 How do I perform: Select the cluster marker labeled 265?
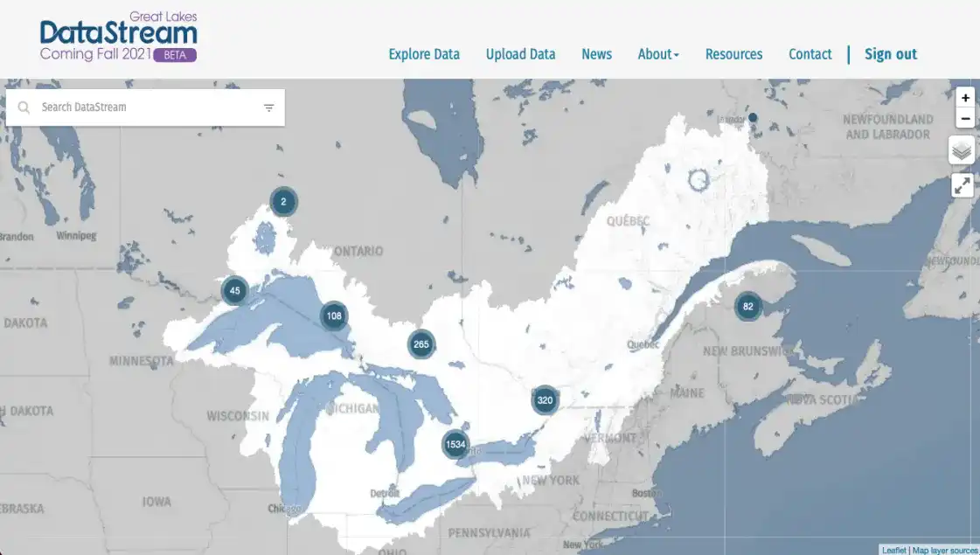pyautogui.click(x=421, y=344)
